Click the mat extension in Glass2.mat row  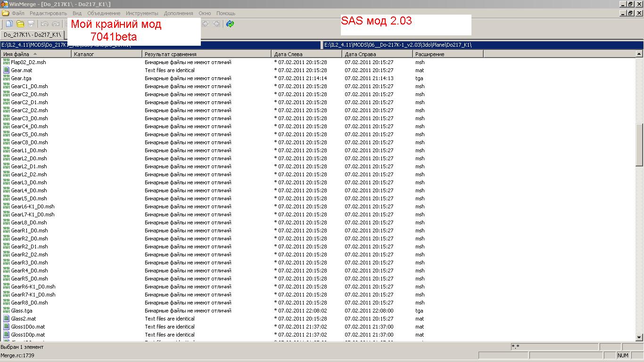click(420, 319)
